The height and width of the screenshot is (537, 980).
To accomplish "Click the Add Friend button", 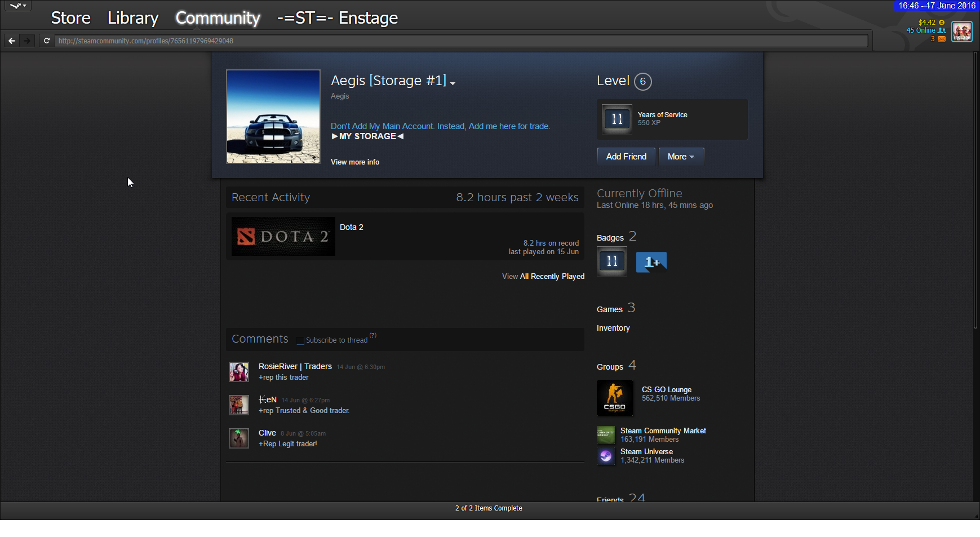I will click(x=626, y=157).
